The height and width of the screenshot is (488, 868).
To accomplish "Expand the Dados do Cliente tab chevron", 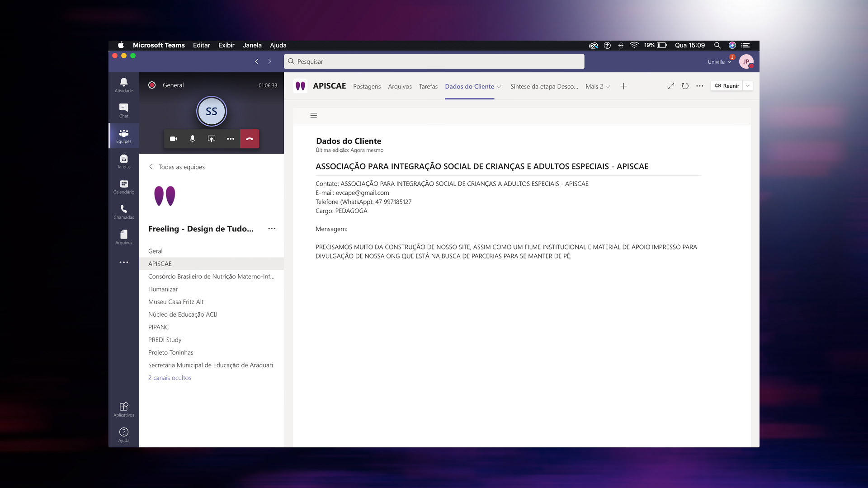I will pos(499,87).
